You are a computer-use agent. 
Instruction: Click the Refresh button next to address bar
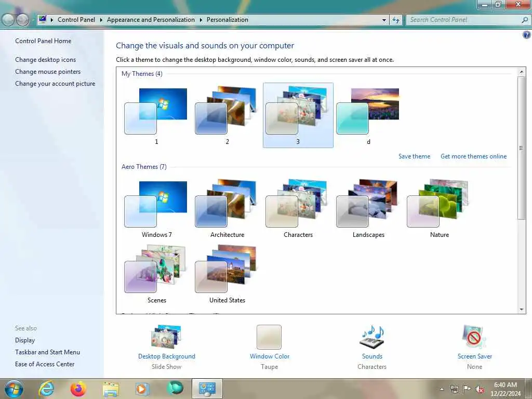[396, 20]
